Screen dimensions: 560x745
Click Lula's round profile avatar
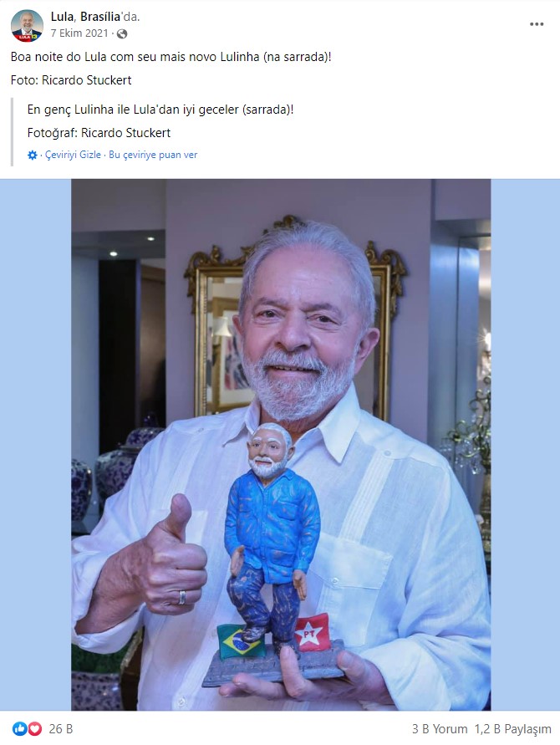point(27,26)
